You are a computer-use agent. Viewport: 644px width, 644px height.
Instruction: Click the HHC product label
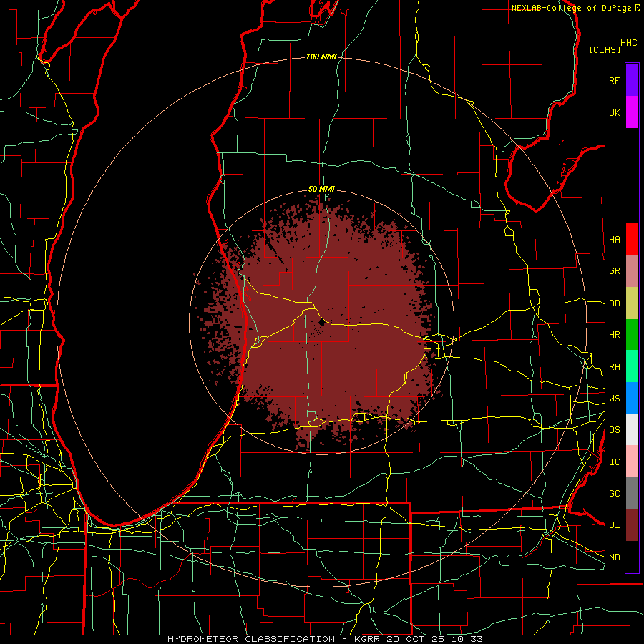(629, 43)
